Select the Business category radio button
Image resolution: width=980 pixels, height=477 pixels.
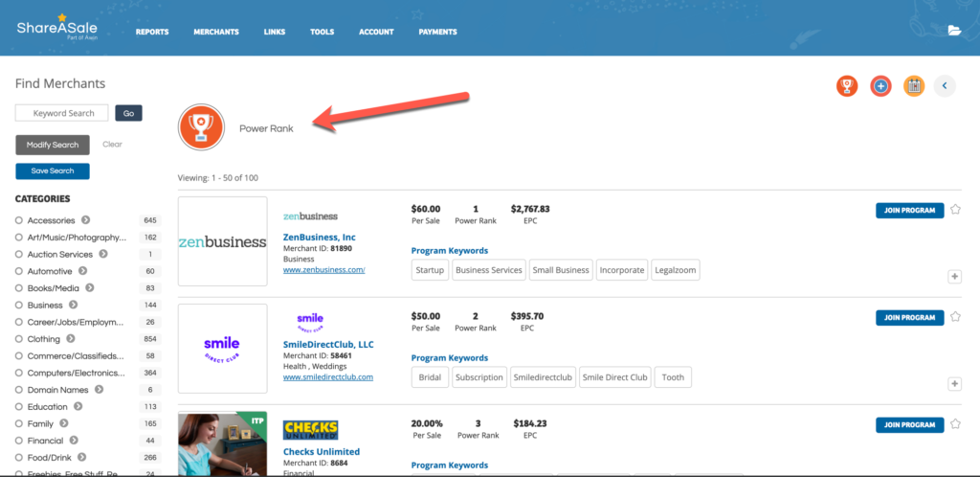[19, 306]
